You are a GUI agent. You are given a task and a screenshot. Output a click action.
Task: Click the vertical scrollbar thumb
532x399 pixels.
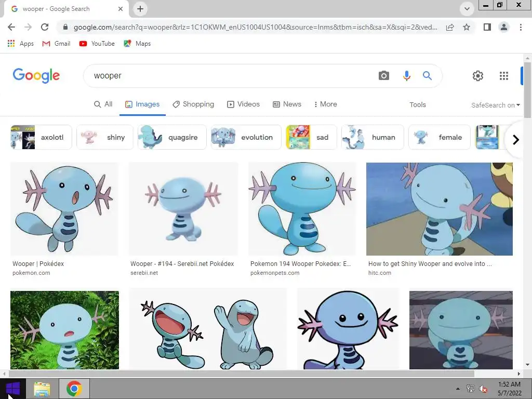point(527,90)
